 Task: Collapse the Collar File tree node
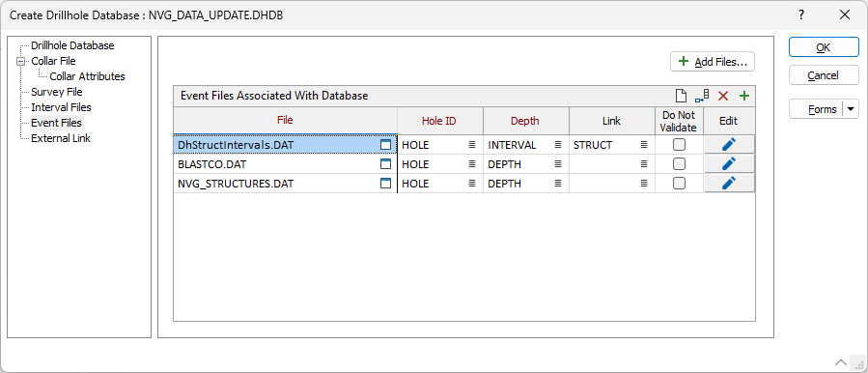tap(21, 61)
